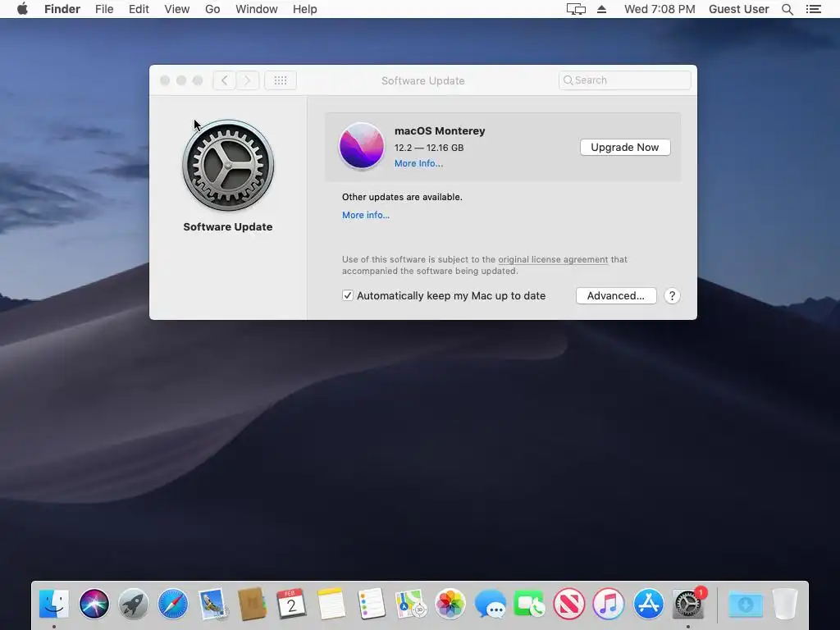Open Calendar icon in dock
Image resolution: width=840 pixels, height=630 pixels.
[x=291, y=604]
